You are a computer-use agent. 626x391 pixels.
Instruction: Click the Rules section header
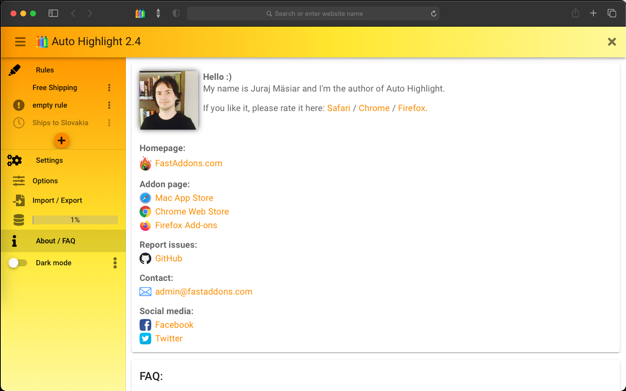tap(45, 70)
